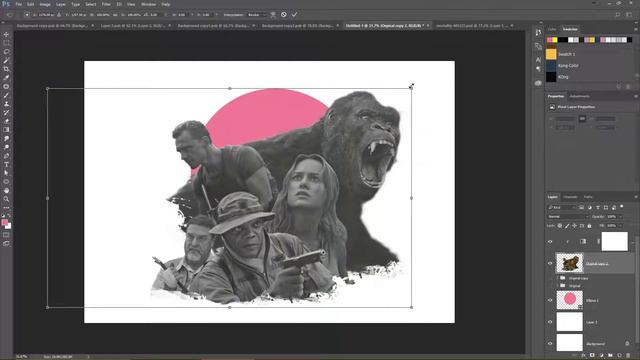Click the delete layer trash icon
The width and height of the screenshot is (640, 360).
(628, 356)
